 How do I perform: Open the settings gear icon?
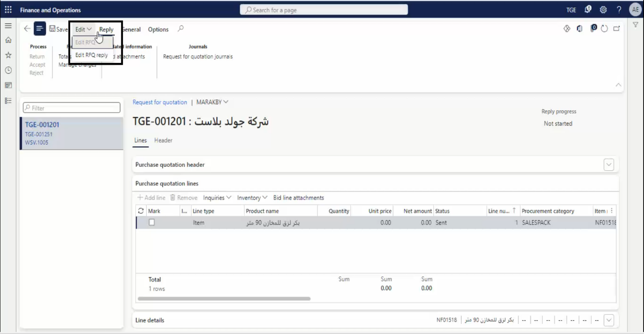pyautogui.click(x=603, y=10)
